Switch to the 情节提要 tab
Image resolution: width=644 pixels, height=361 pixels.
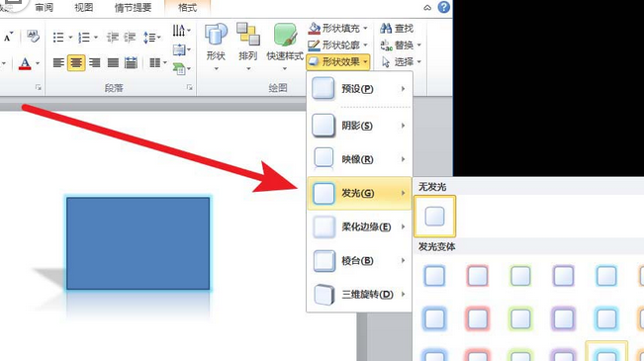click(133, 7)
